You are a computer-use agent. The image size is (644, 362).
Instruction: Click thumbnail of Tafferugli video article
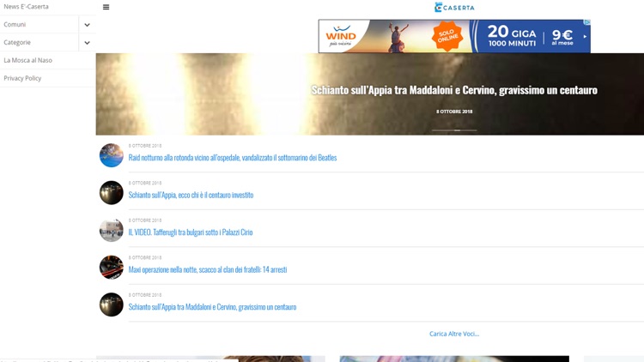(x=112, y=230)
